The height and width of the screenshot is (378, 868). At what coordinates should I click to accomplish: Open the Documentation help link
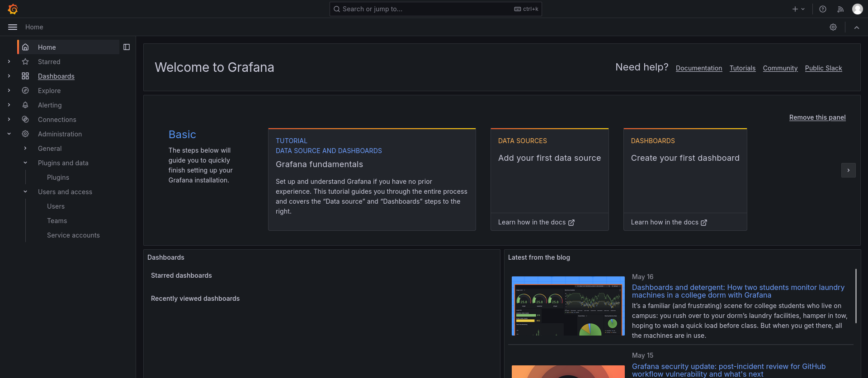699,68
